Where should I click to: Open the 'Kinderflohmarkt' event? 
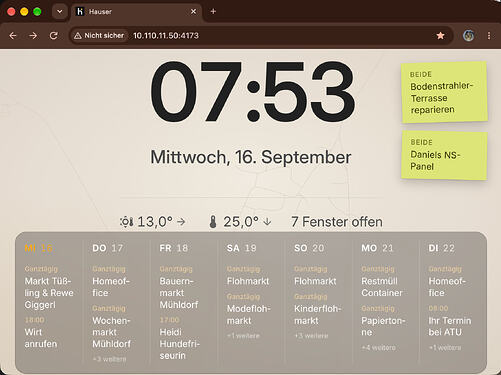[x=317, y=309]
